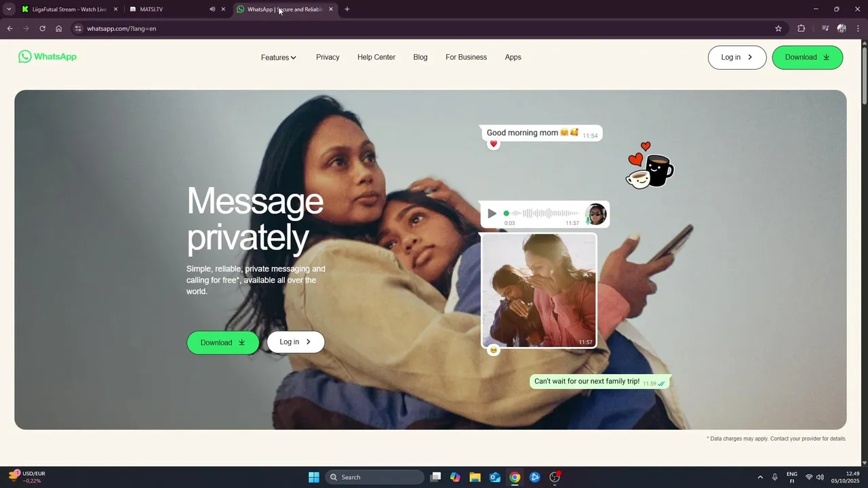The width and height of the screenshot is (868, 488).
Task: Close the MATSI.TV tab
Action: coord(223,9)
